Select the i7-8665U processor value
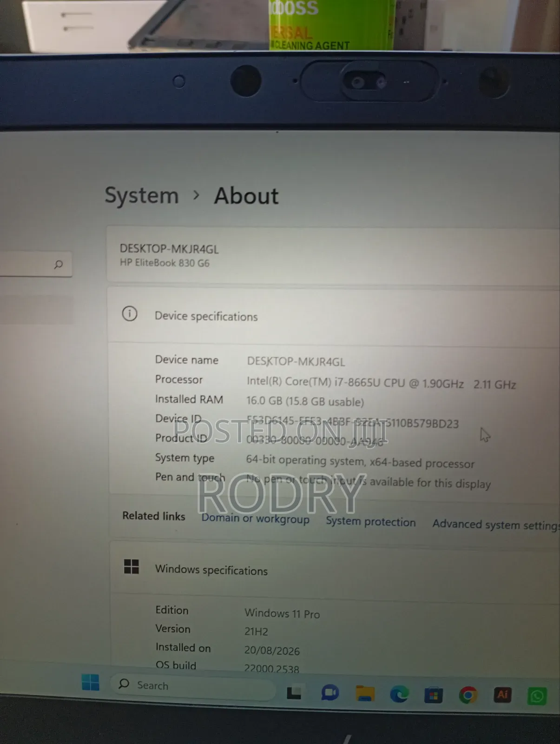The height and width of the screenshot is (744, 560). [x=381, y=383]
